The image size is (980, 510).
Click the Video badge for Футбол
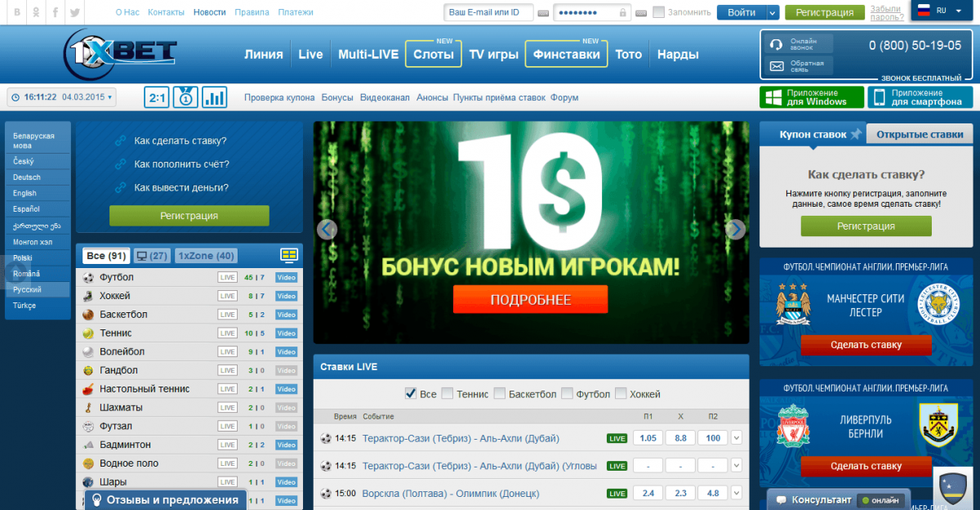point(286,278)
